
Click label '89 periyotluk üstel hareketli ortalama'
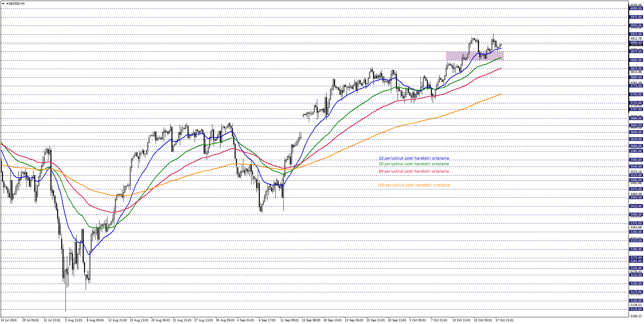click(x=414, y=171)
